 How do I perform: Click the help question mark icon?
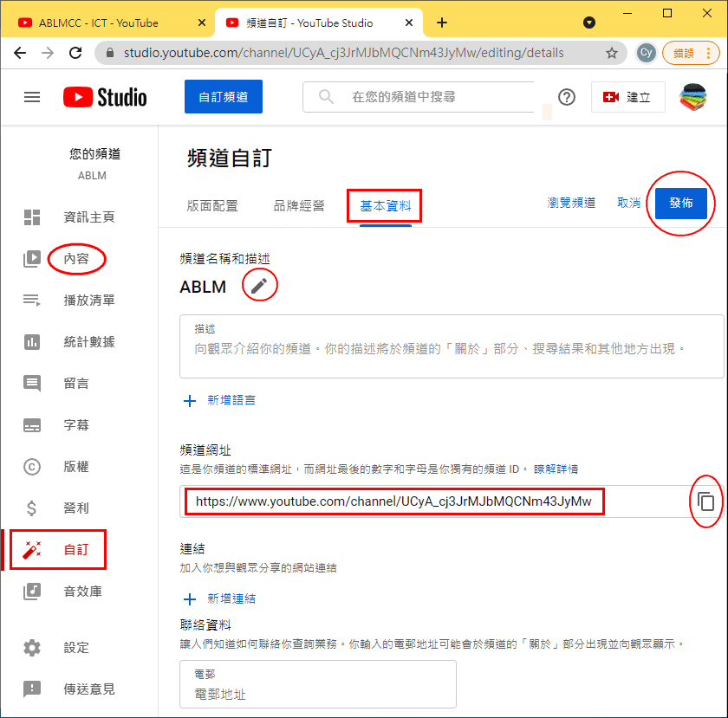(567, 97)
